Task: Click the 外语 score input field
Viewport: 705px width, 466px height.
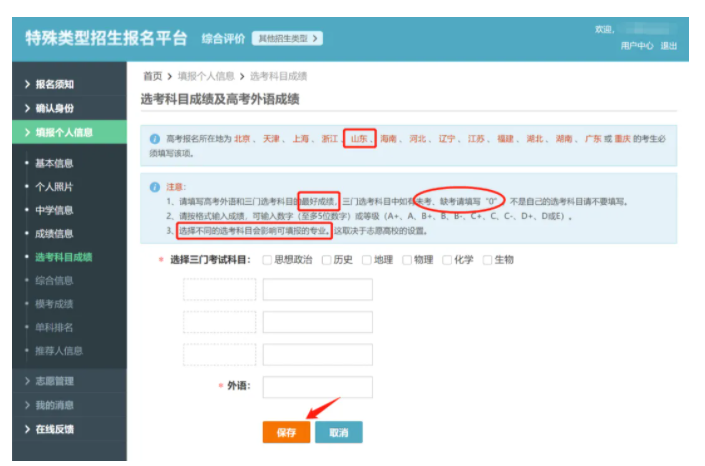Action: coord(317,387)
